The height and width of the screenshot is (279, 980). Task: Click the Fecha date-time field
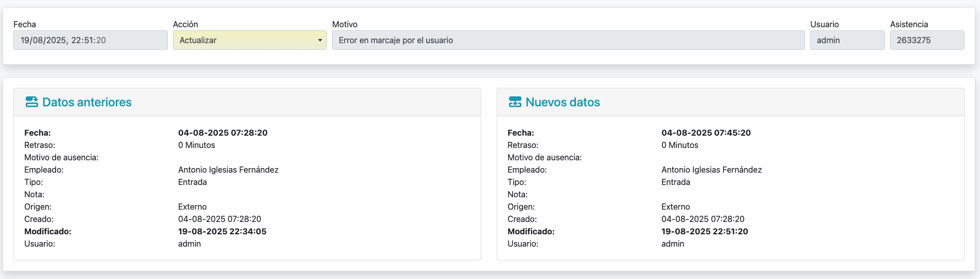pos(90,40)
